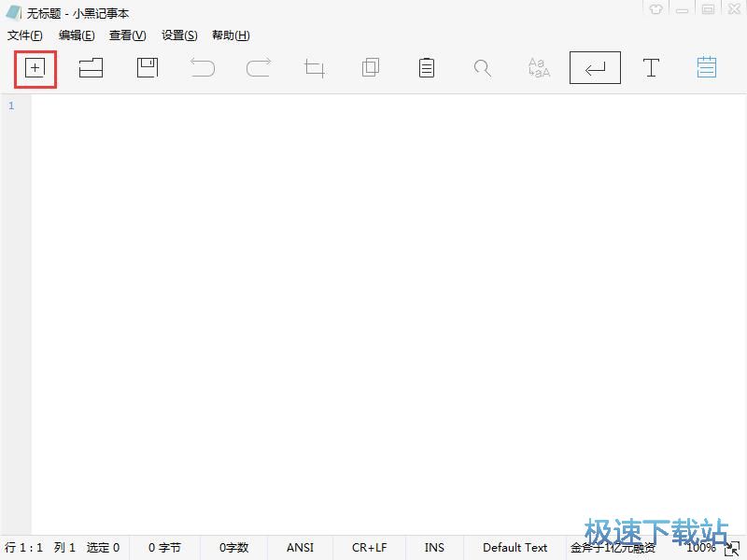Screen dimensions: 747x560
Task: Click the Copy icon in the toolbar
Action: pos(371,67)
